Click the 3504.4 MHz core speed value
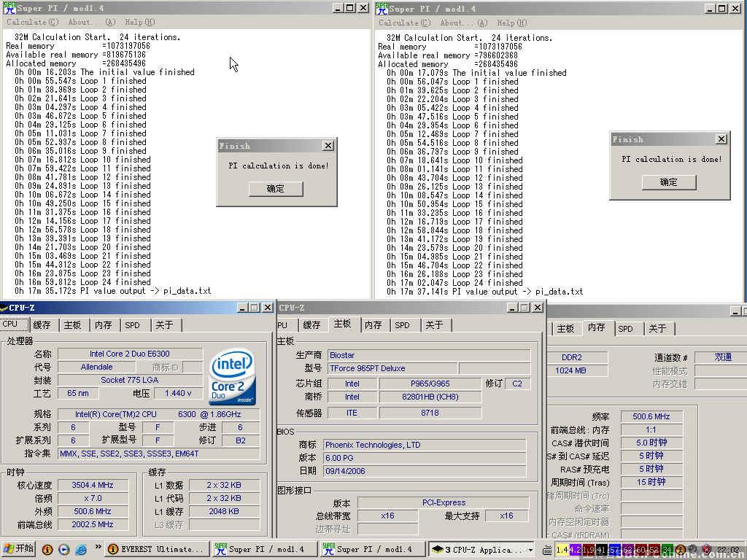The width and height of the screenshot is (747, 560). click(93, 485)
